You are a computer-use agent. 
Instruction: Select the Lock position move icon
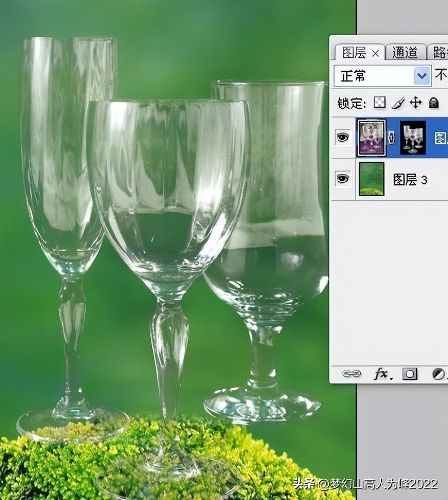pyautogui.click(x=415, y=102)
